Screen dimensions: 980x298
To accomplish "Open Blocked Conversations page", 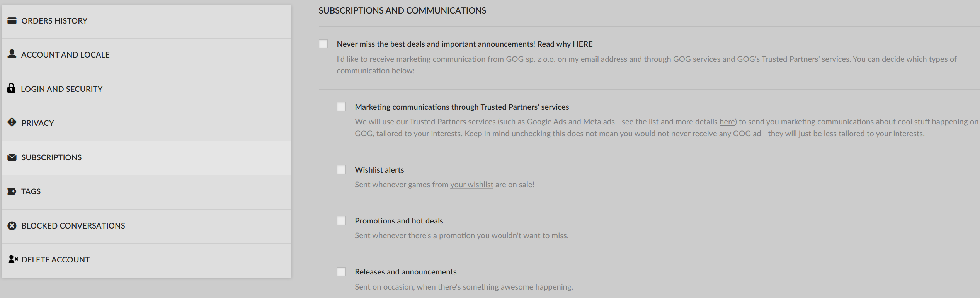I will click(x=146, y=226).
